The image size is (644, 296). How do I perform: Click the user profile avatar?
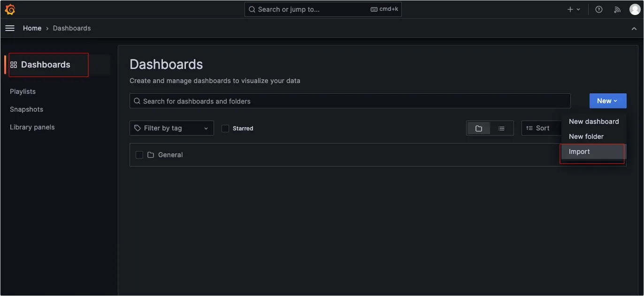click(635, 9)
